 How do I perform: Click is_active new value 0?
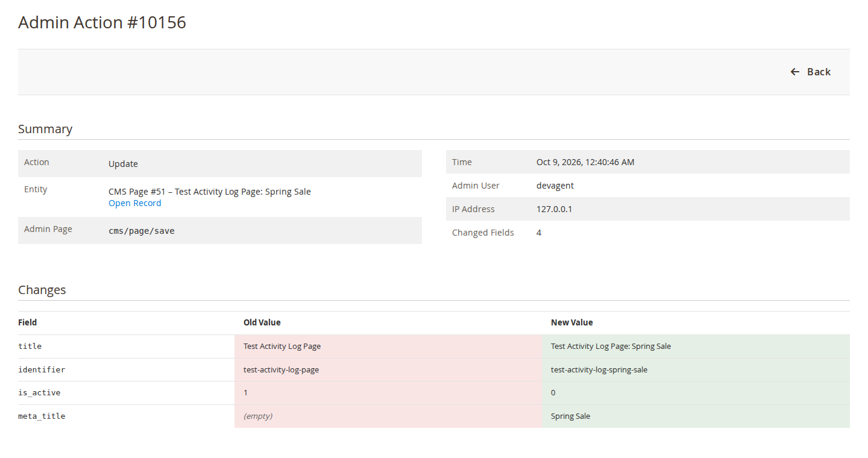(x=553, y=393)
